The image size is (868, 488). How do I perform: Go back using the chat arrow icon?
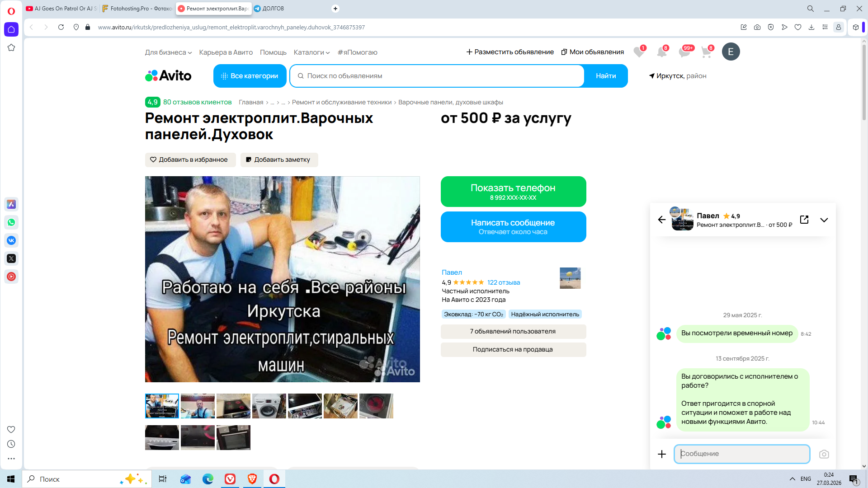click(x=662, y=220)
